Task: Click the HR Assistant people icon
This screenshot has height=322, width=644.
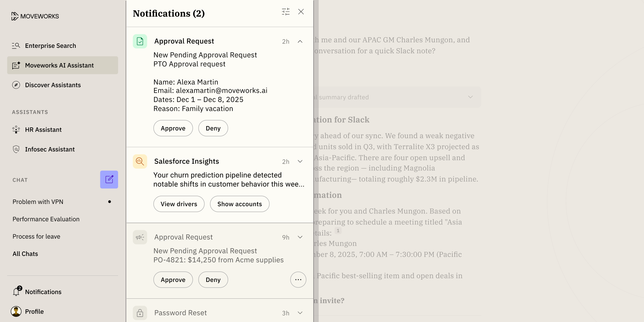Action: click(16, 130)
